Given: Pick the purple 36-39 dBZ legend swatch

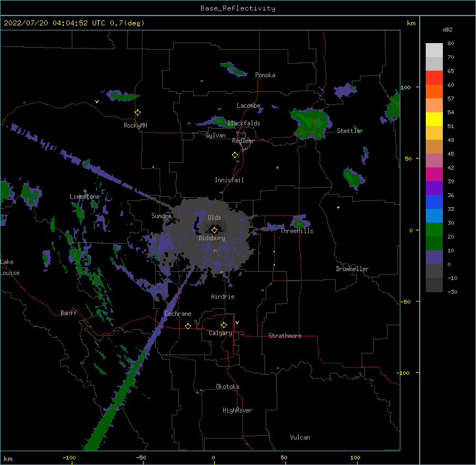Looking at the screenshot, I should click(x=434, y=188).
